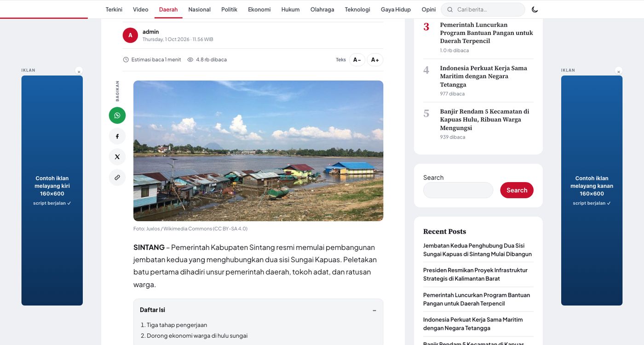644x345 pixels.
Task: Decrease text size with A- button
Action: (x=357, y=60)
